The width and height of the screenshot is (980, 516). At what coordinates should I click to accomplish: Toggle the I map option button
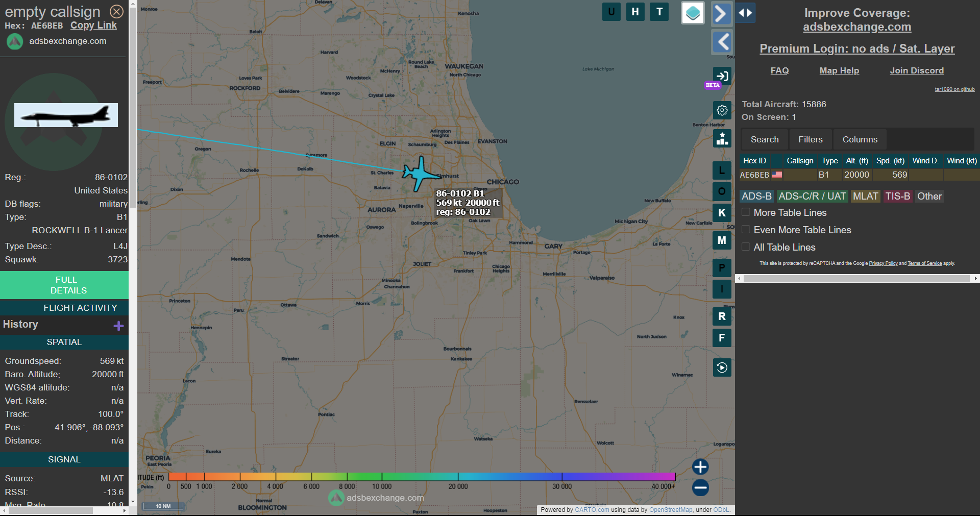[722, 289]
